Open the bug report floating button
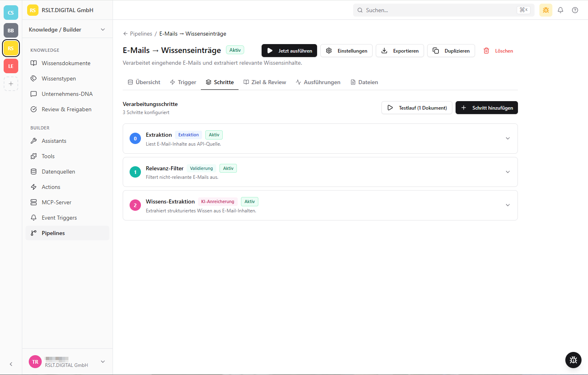Viewport: 588px width, 375px height. 573,360
